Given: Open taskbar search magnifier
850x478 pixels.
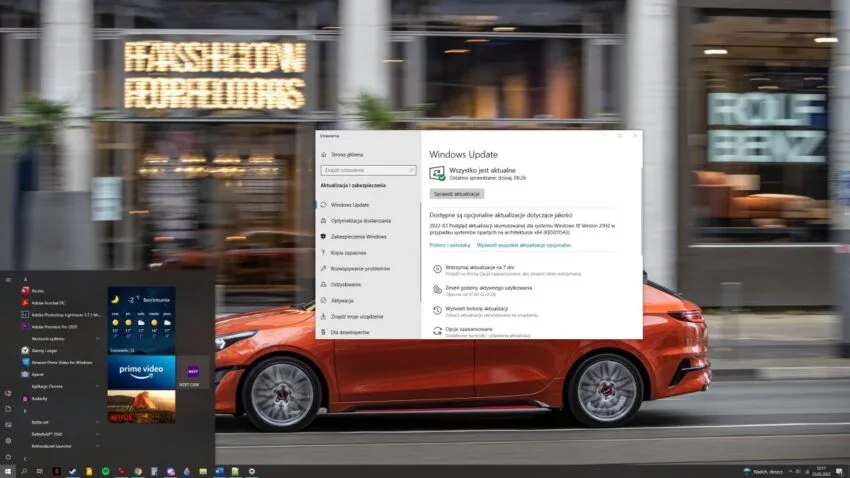Looking at the screenshot, I should coord(24,471).
